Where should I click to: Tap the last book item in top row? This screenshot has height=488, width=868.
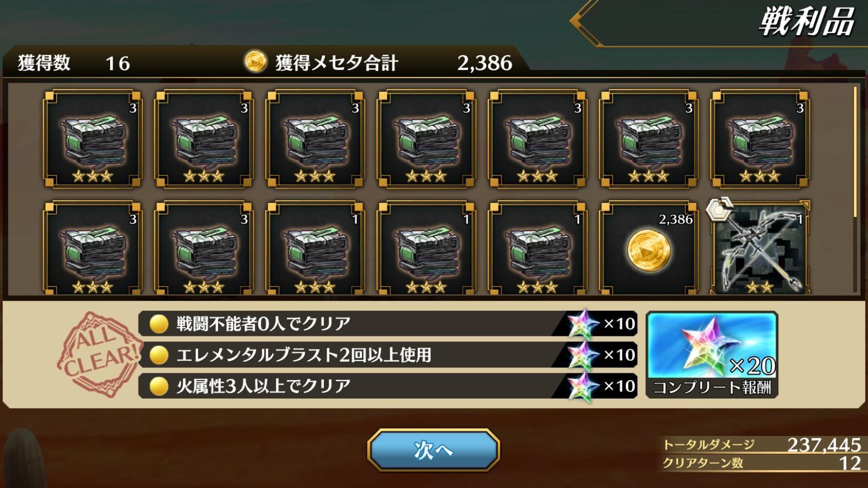click(760, 139)
